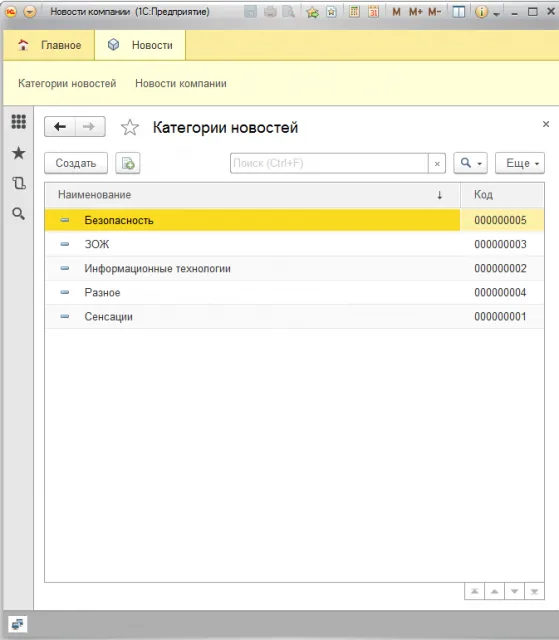Add Категории новостей to favorites star
Viewport: 559px width, 640px height.
pos(130,127)
